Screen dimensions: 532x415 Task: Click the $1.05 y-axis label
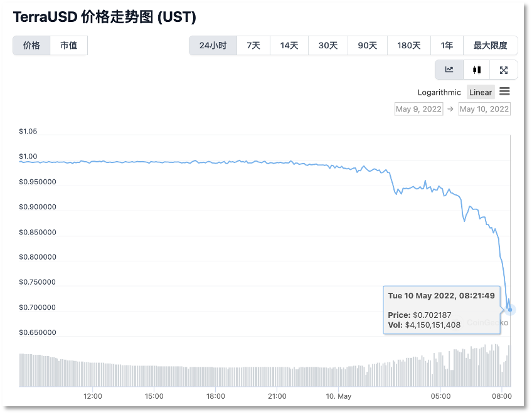click(28, 131)
